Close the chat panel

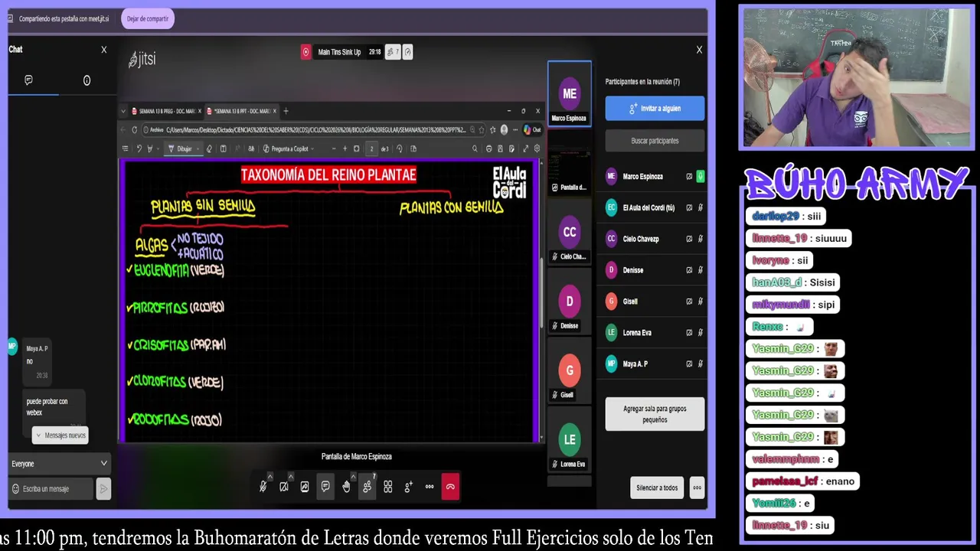point(104,50)
